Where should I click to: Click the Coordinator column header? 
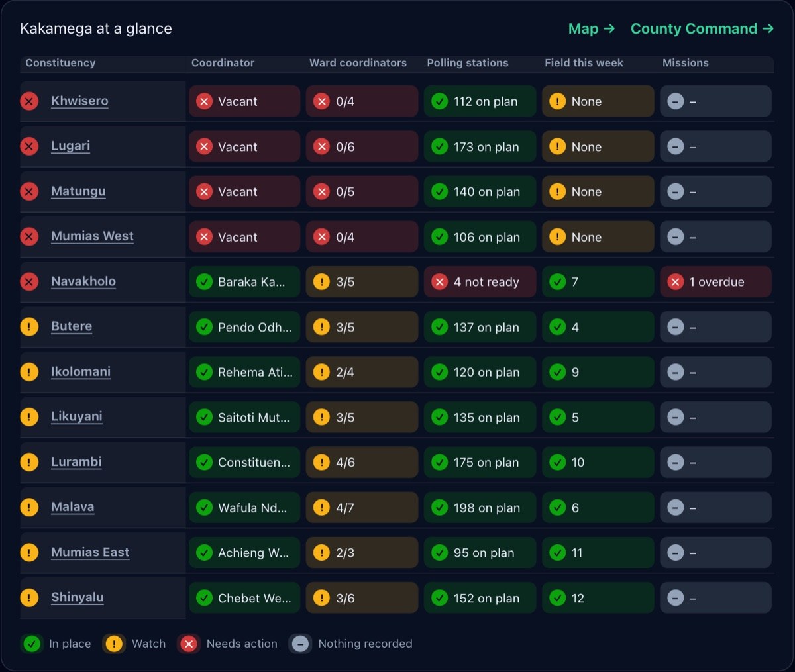tap(223, 63)
